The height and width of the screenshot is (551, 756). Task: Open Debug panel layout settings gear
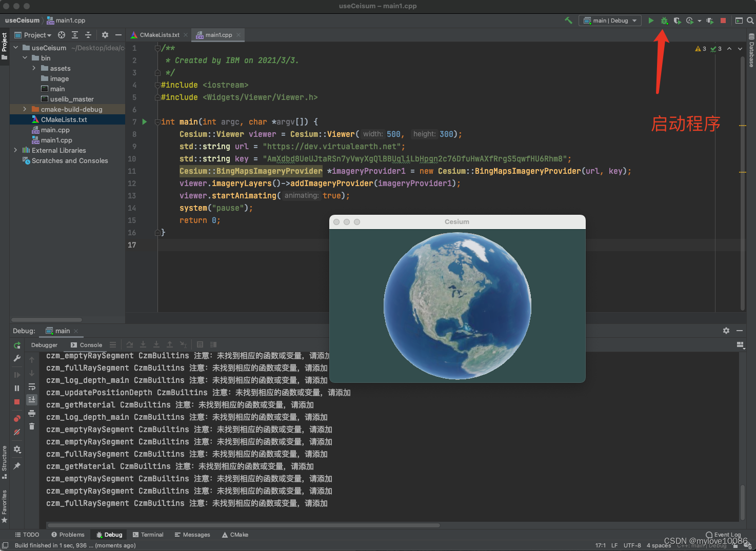(x=17, y=450)
